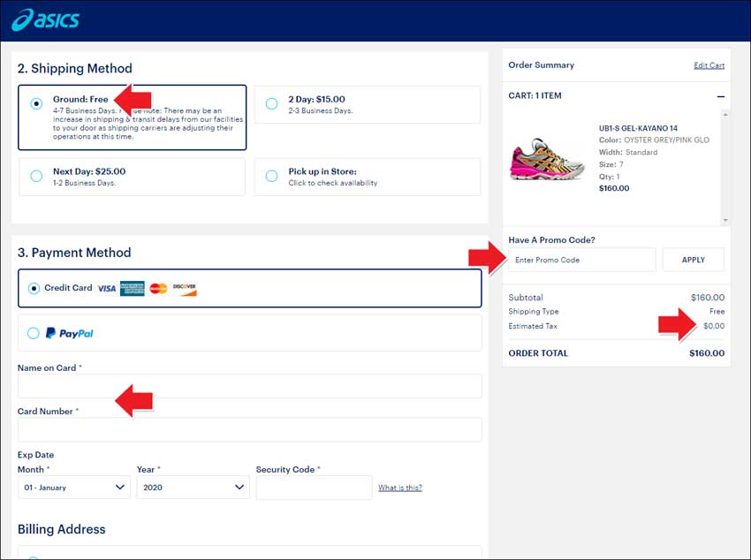751x560 pixels.
Task: Select PayPal payment radio button
Action: pos(34,333)
